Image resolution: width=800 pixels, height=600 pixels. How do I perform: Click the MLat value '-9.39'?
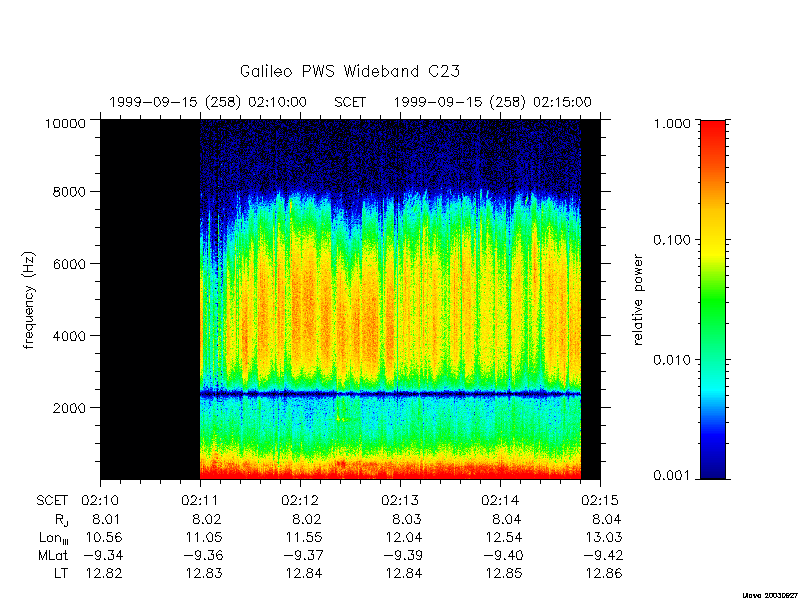point(402,555)
